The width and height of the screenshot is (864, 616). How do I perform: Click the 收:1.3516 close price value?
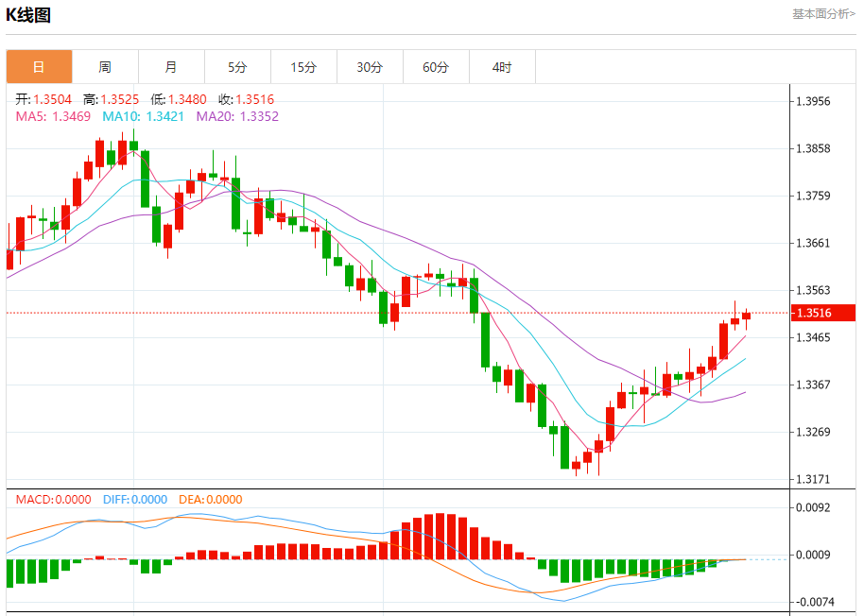click(247, 99)
